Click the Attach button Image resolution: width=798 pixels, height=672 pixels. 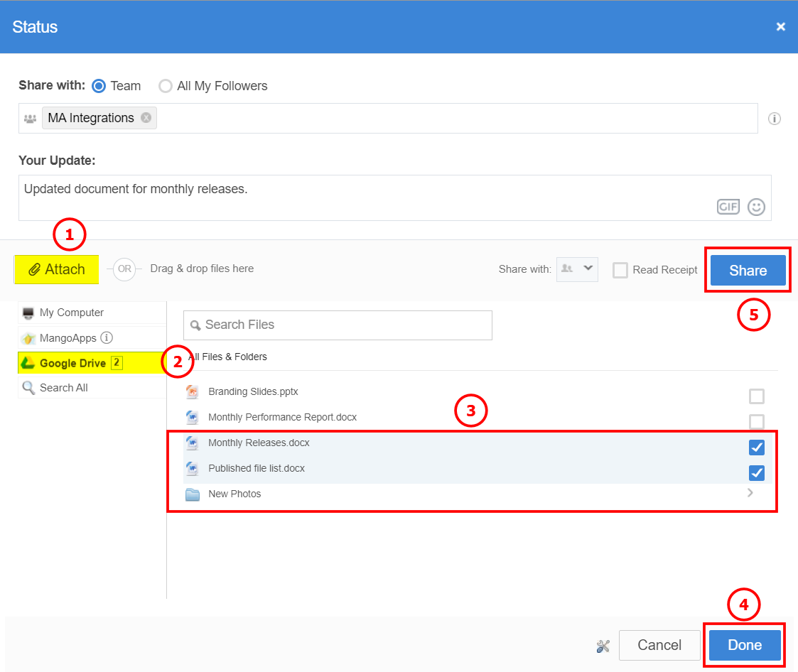(x=57, y=269)
